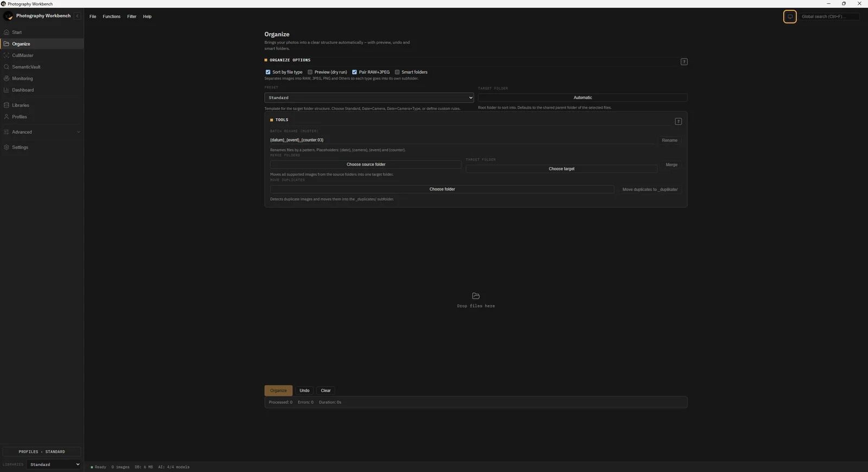Image resolution: width=868 pixels, height=472 pixels.
Task: Select the CullMaster icon in the sidebar
Action: pyautogui.click(x=7, y=55)
